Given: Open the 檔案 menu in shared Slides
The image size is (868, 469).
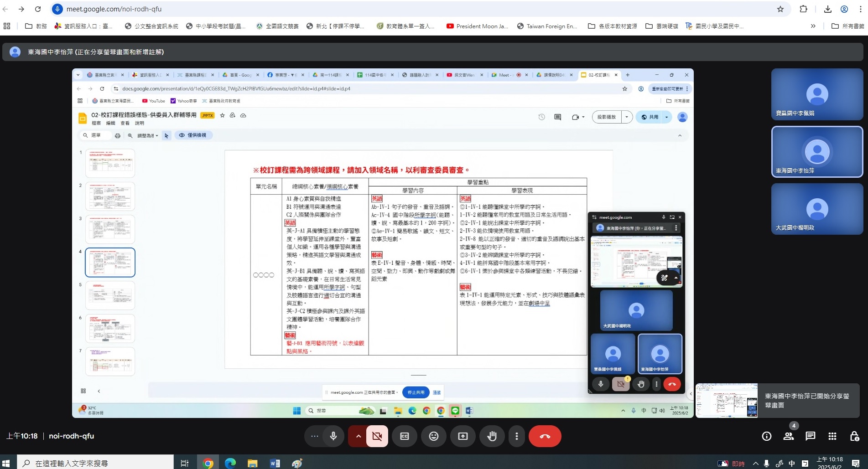Looking at the screenshot, I should click(96, 123).
